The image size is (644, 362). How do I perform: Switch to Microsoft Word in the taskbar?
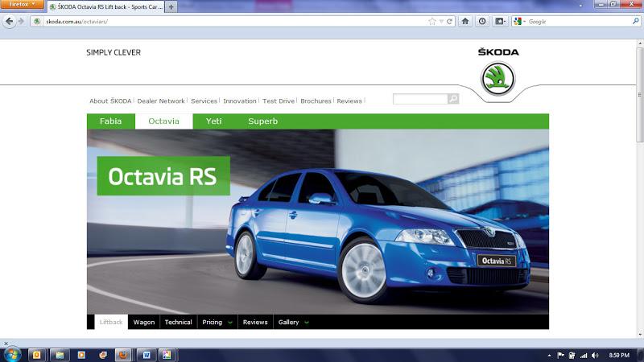147,355
